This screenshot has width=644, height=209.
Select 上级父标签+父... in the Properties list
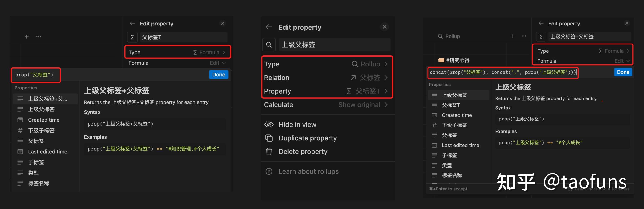tap(47, 99)
